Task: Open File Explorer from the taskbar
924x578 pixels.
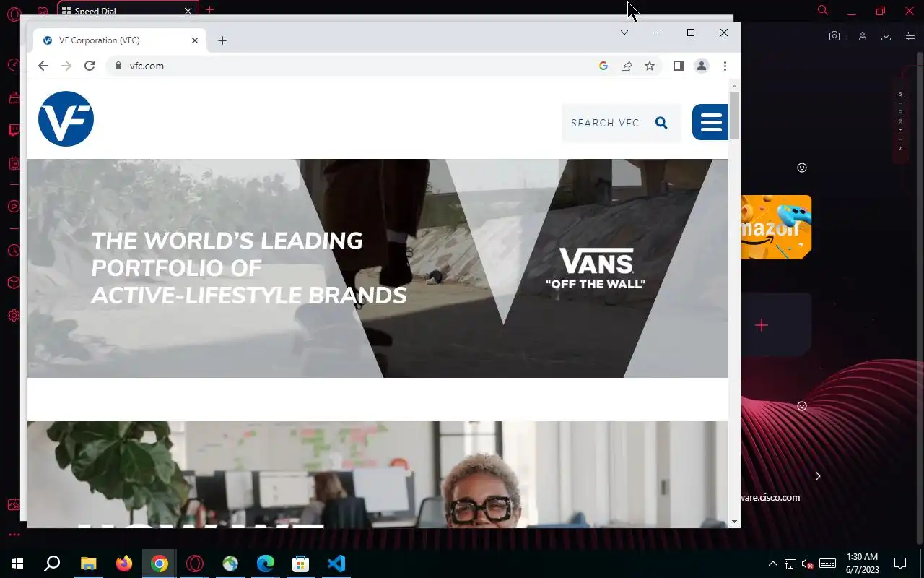Action: 88,564
